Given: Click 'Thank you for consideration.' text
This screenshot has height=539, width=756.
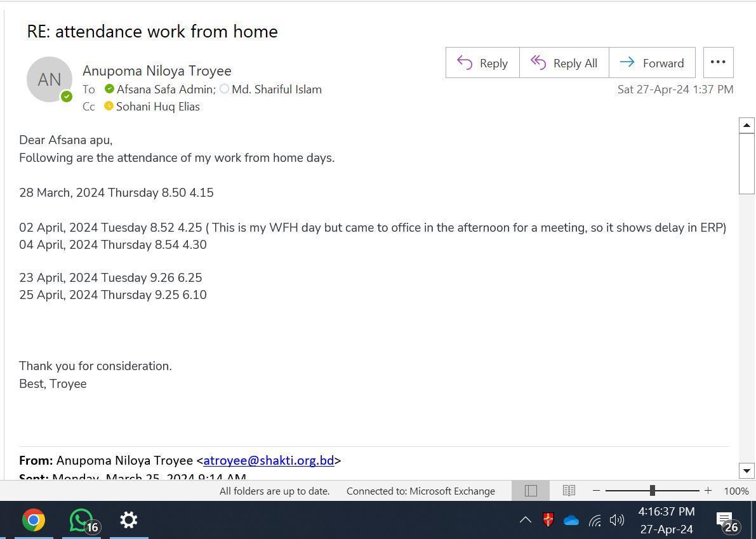Looking at the screenshot, I should 95,366.
